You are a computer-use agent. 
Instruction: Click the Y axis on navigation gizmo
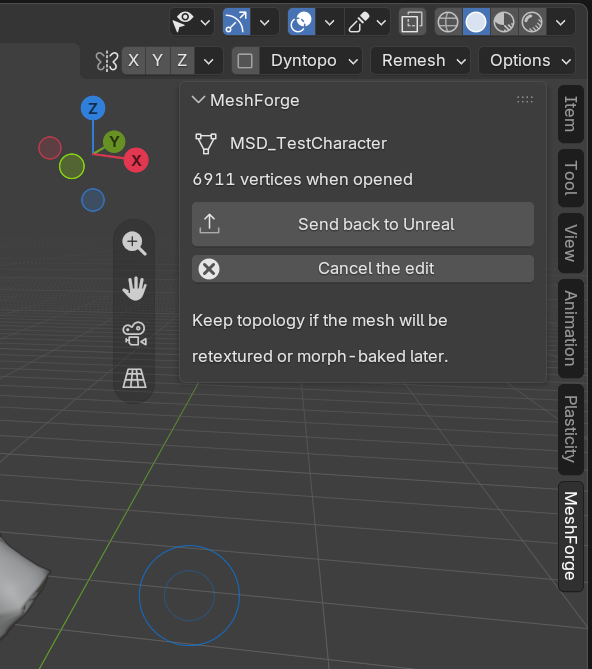114,141
